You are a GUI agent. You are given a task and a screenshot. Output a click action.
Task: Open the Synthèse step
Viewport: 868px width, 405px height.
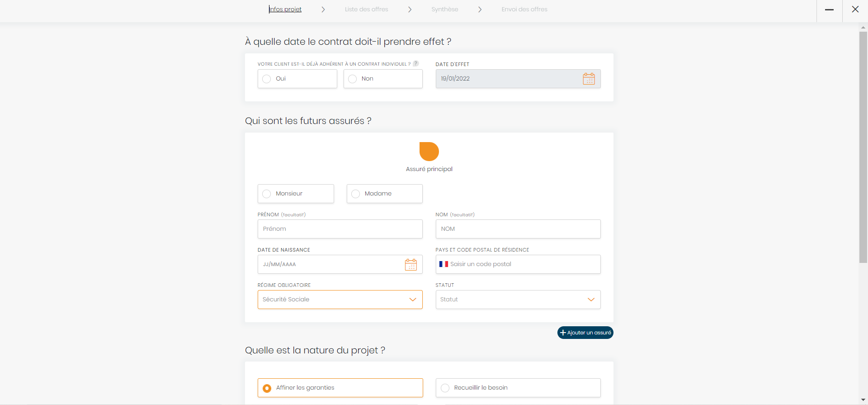coord(444,10)
